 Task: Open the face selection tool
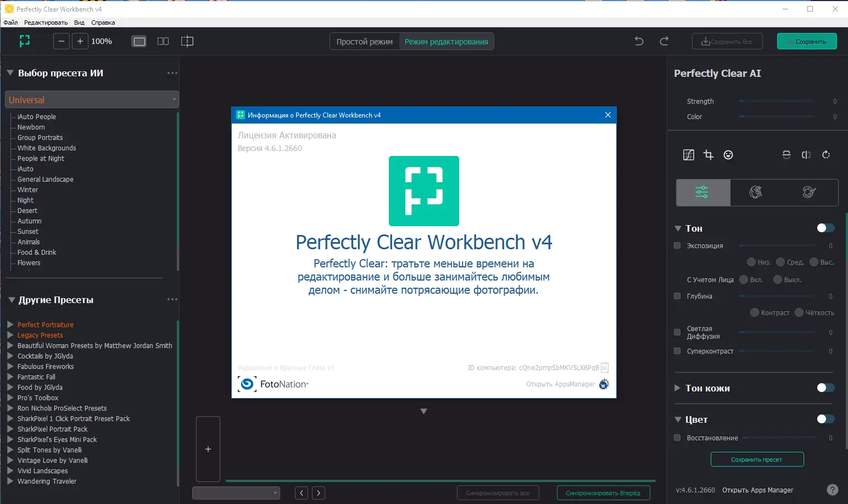728,155
